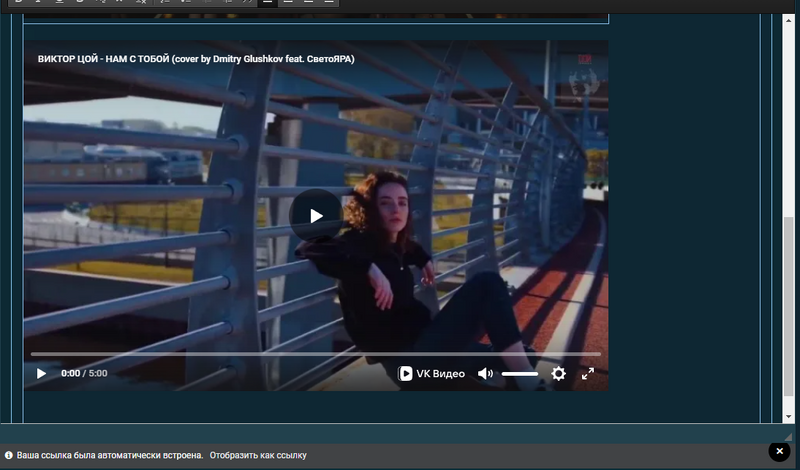
Task: Play video using center play button
Action: click(316, 216)
